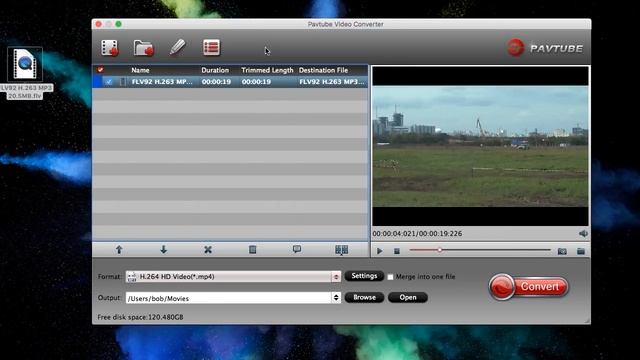The height and width of the screenshot is (360, 640).
Task: Expand the Output path dropdown
Action: click(336, 298)
